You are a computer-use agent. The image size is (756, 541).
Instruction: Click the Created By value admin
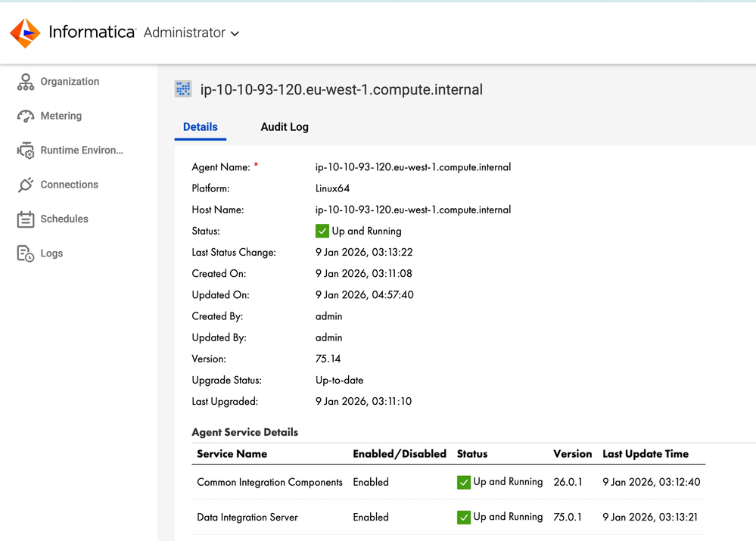point(329,316)
